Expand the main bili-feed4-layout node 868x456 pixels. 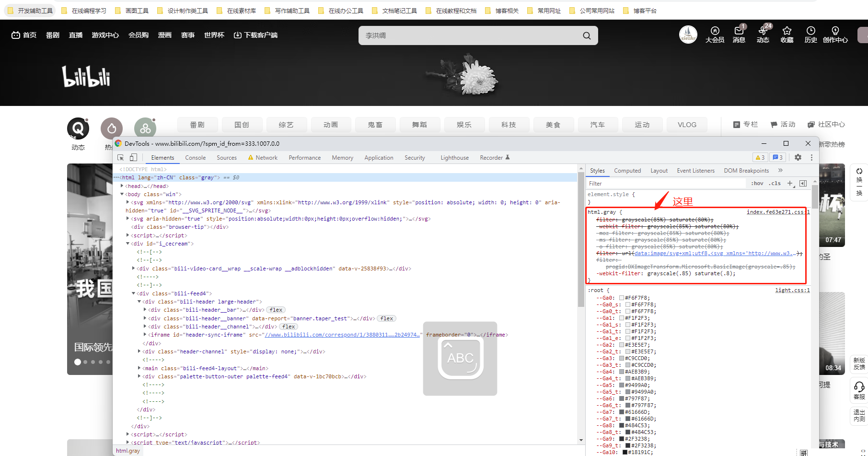139,368
